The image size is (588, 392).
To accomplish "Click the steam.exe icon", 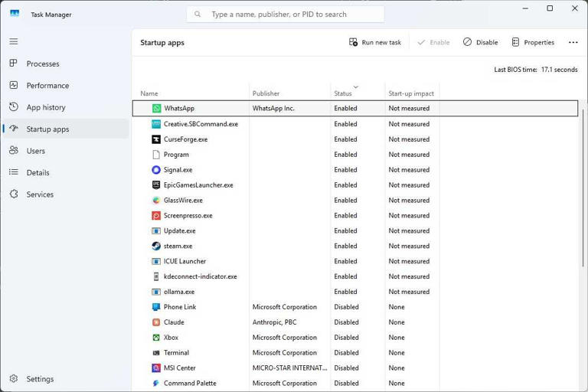I will point(156,246).
